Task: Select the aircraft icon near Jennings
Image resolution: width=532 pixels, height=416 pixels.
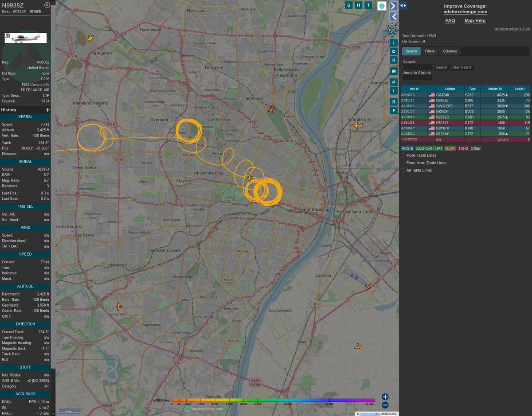Action: (272, 109)
